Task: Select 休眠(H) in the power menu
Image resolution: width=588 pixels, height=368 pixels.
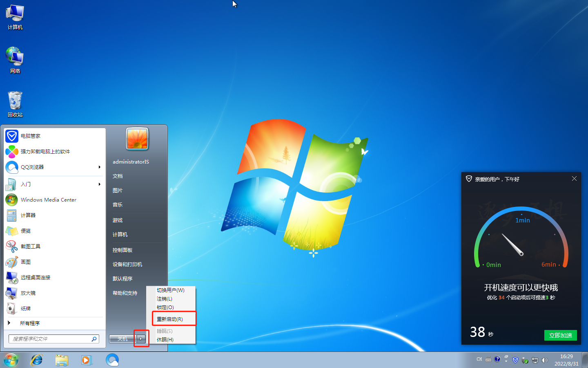Action: click(x=171, y=340)
